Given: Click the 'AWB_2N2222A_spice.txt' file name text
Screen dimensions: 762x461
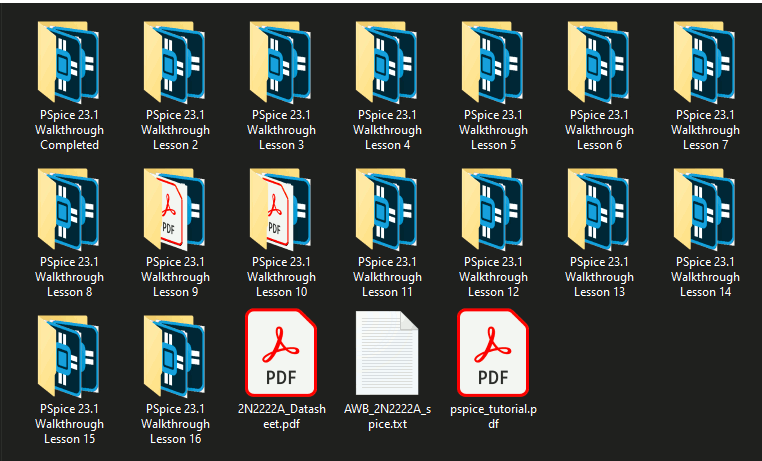Looking at the screenshot, I should (x=387, y=416).
